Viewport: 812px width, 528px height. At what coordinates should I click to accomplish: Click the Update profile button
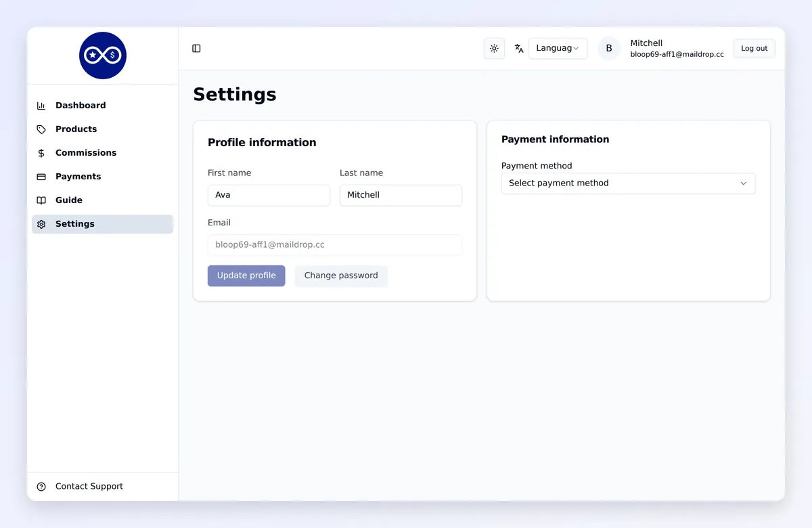(x=246, y=276)
